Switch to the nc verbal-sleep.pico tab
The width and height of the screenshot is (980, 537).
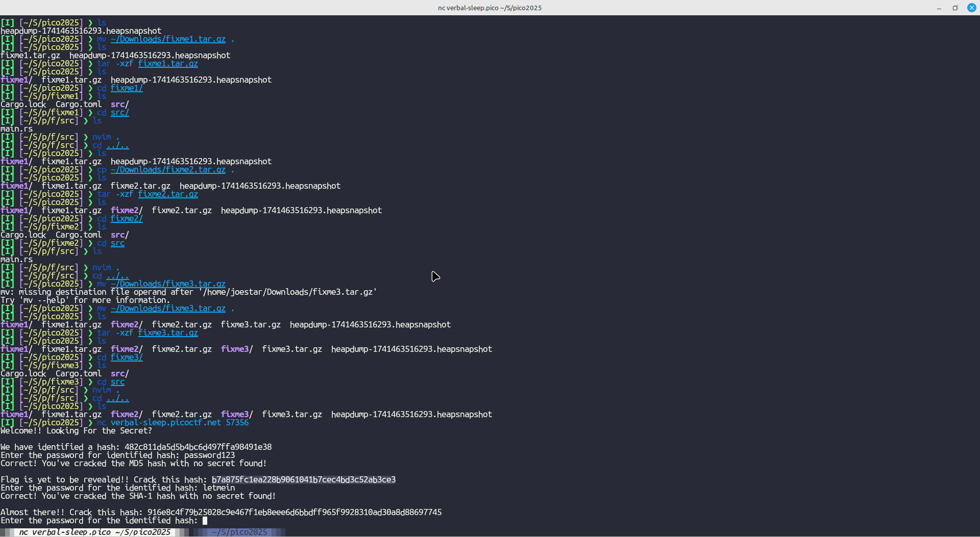94,532
